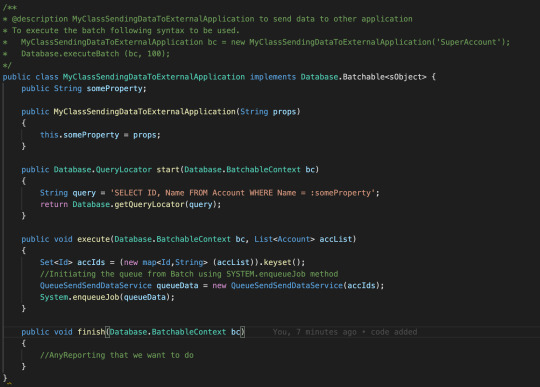Viewport: 540px width, 387px height.
Task: Click 'List<Account>' in the execute signature
Action: click(284, 239)
